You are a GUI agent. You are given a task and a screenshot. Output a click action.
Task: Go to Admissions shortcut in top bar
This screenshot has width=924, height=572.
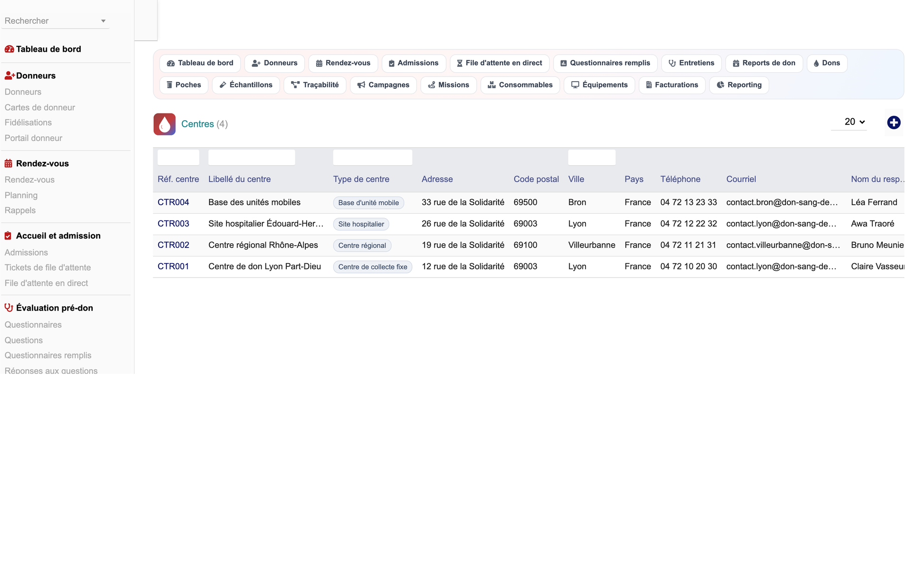[414, 63]
